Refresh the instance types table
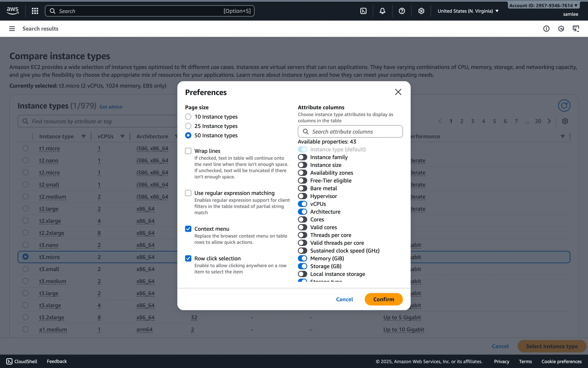588x368 pixels. 564,105
